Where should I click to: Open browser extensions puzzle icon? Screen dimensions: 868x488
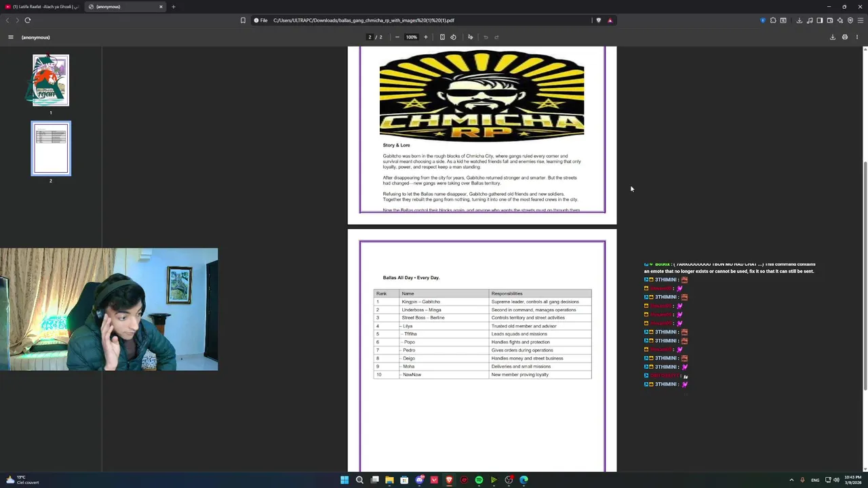(x=773, y=20)
